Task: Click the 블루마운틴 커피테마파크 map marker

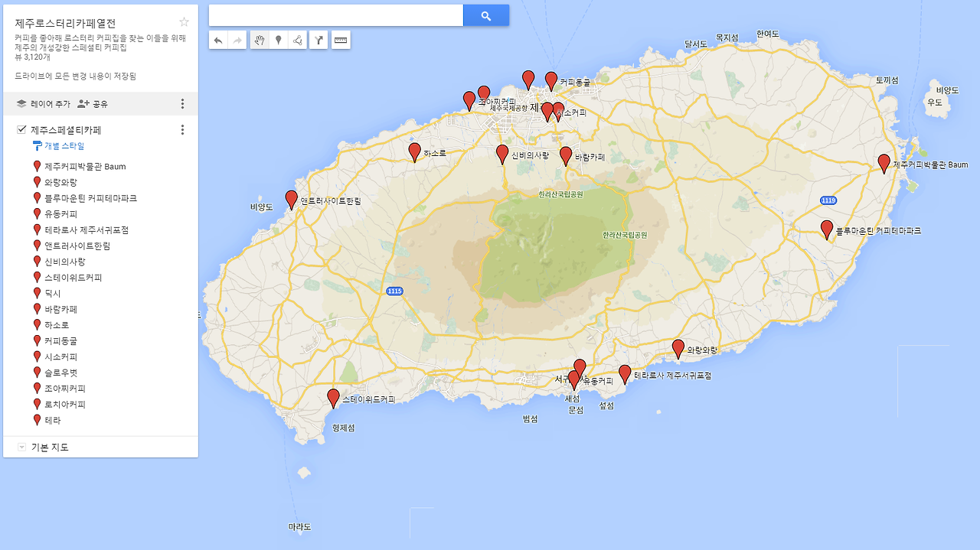Action: (x=827, y=229)
